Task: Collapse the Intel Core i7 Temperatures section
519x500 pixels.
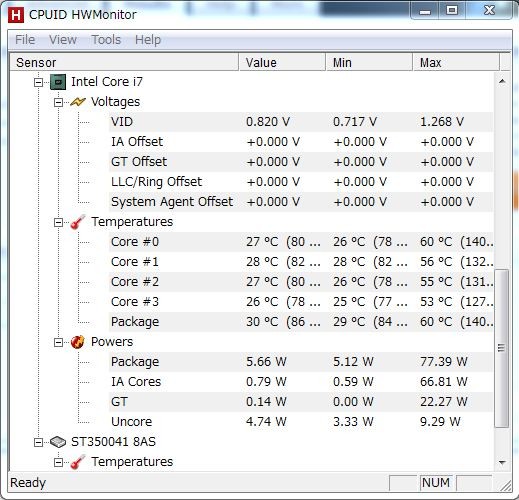Action: 59,222
